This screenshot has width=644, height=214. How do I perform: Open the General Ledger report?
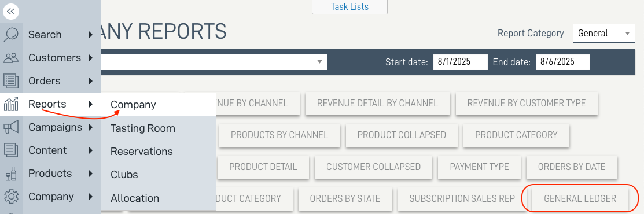coord(580,199)
